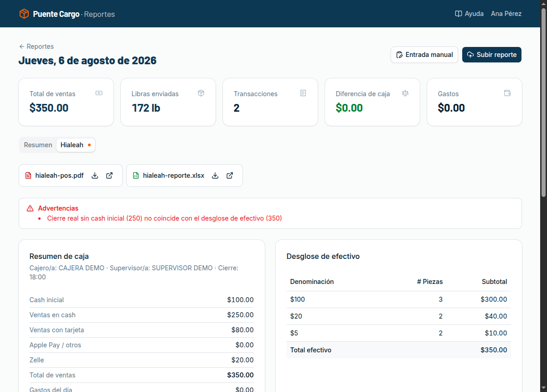Click the hialeah-pos.pdf file name
Screen dimensions: 547x392
coord(60,175)
